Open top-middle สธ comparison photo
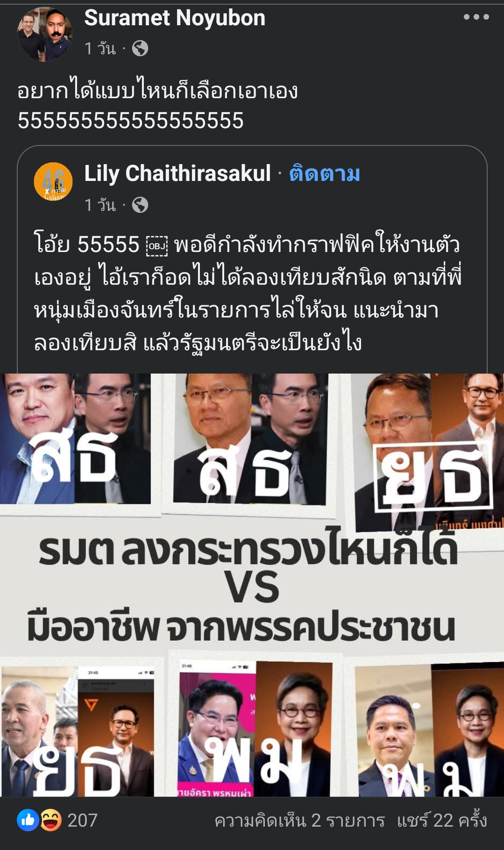The image size is (504, 850). click(250, 439)
